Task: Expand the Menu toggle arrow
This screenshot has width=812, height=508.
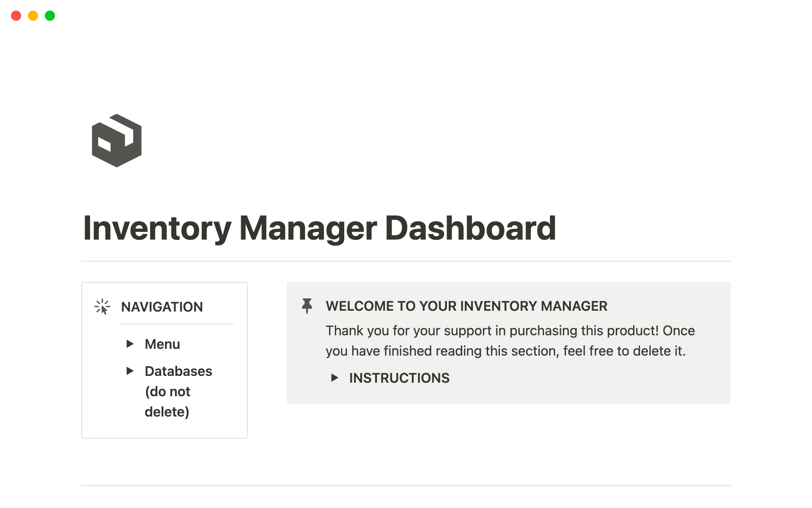Action: tap(130, 344)
